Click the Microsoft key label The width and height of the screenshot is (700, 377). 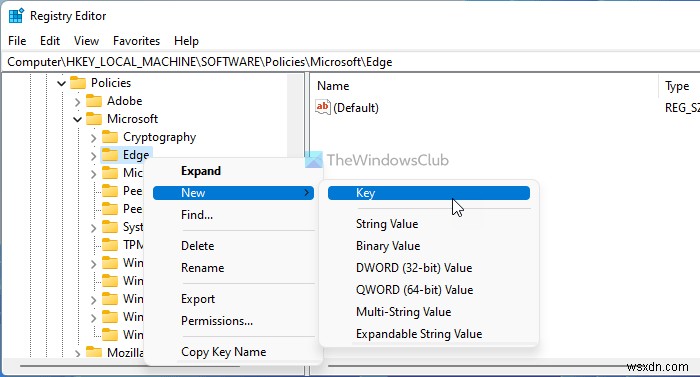(x=133, y=119)
